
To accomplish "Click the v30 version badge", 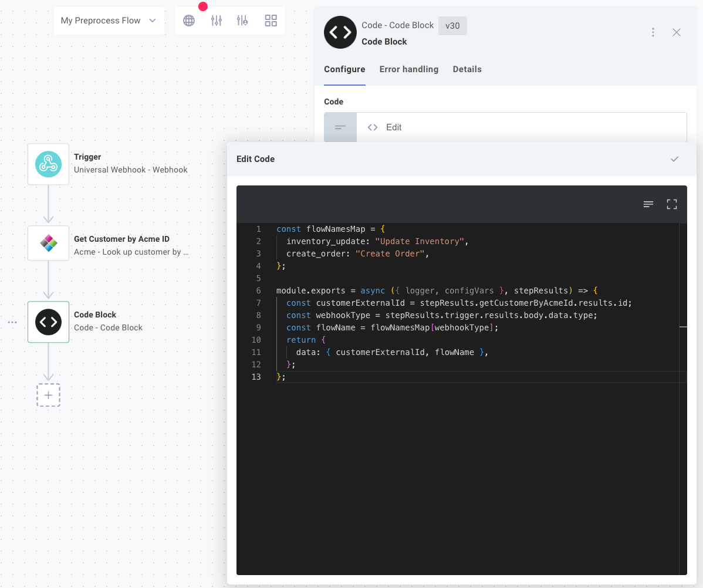I will point(452,25).
